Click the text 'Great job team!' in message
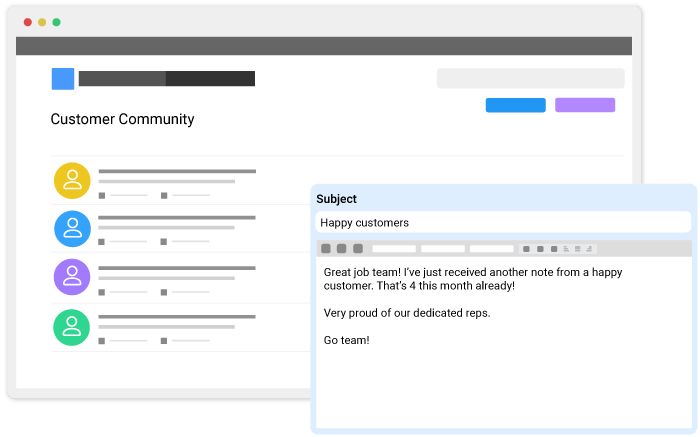The width and height of the screenshot is (700, 437). (362, 272)
